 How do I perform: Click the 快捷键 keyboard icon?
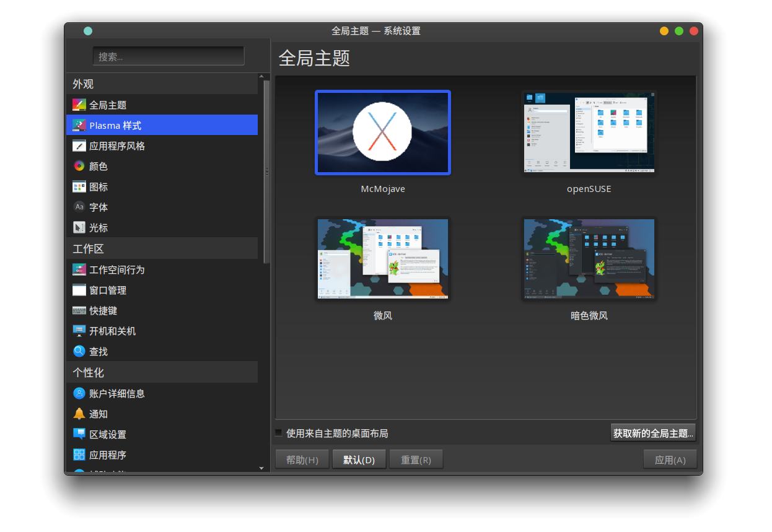[79, 311]
